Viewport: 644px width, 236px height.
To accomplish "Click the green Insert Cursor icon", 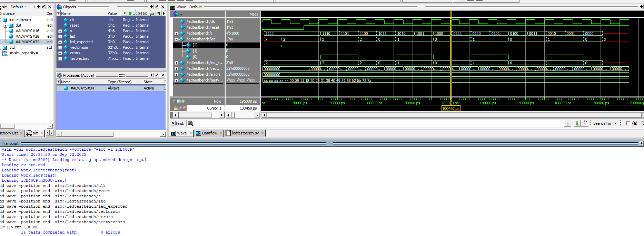I will click(183, 101).
